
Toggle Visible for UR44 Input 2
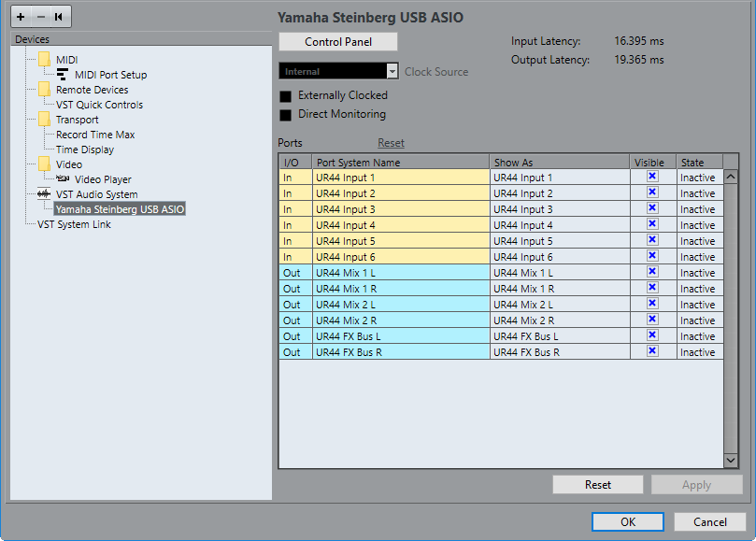click(652, 192)
